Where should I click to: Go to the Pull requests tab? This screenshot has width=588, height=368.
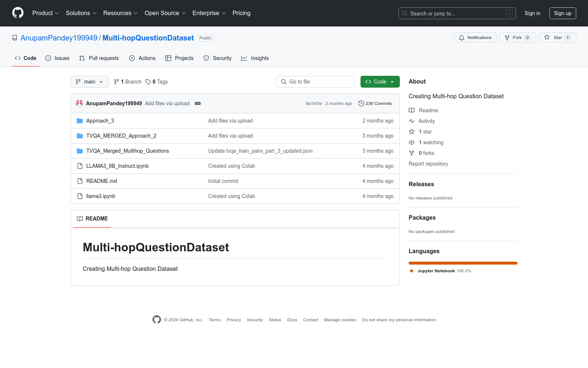[99, 58]
